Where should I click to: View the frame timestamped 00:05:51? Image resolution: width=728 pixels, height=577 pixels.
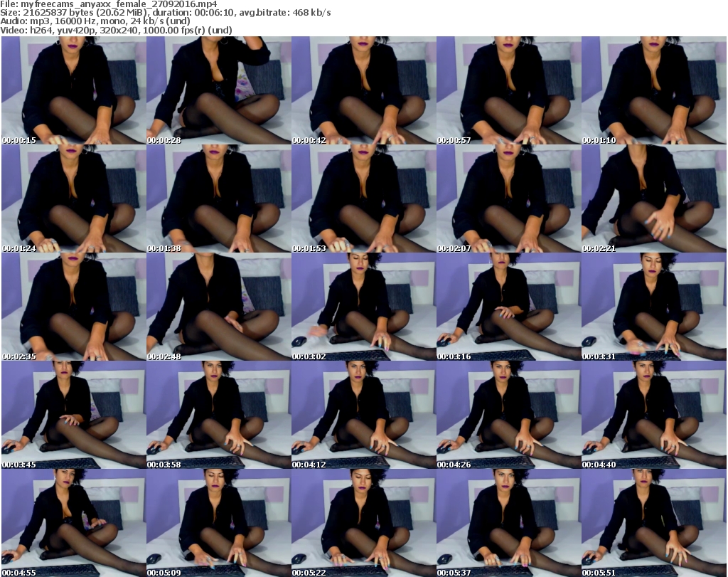[654, 523]
